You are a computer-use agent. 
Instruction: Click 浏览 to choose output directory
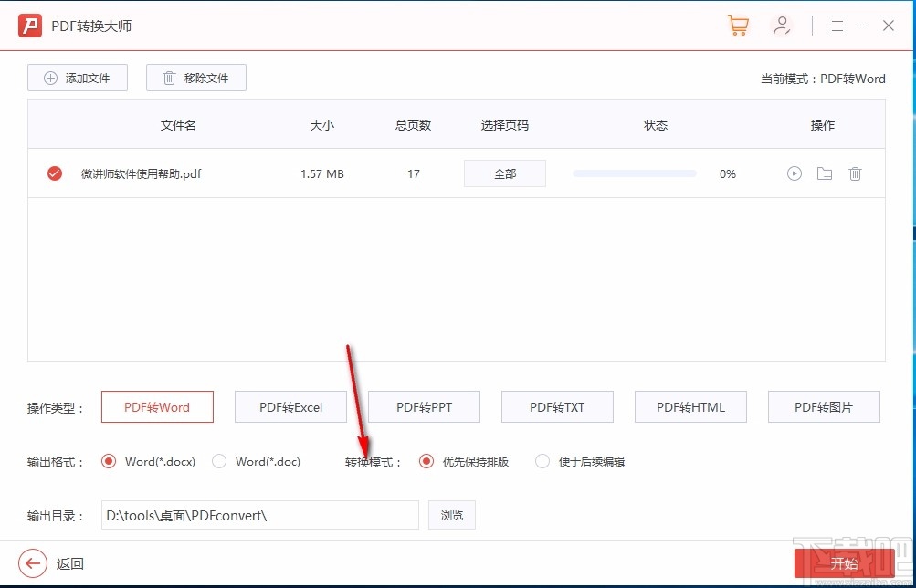point(451,514)
